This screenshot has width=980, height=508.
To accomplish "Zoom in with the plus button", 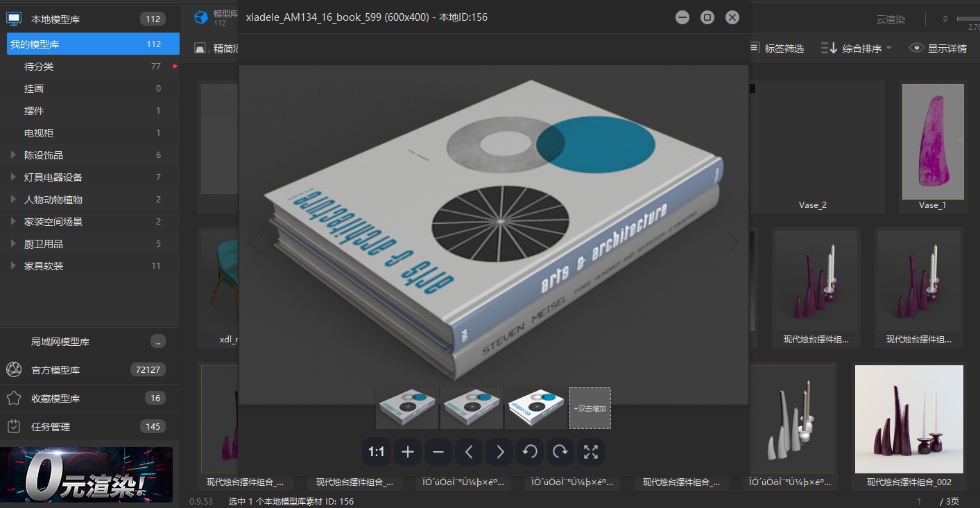I will 408,453.
